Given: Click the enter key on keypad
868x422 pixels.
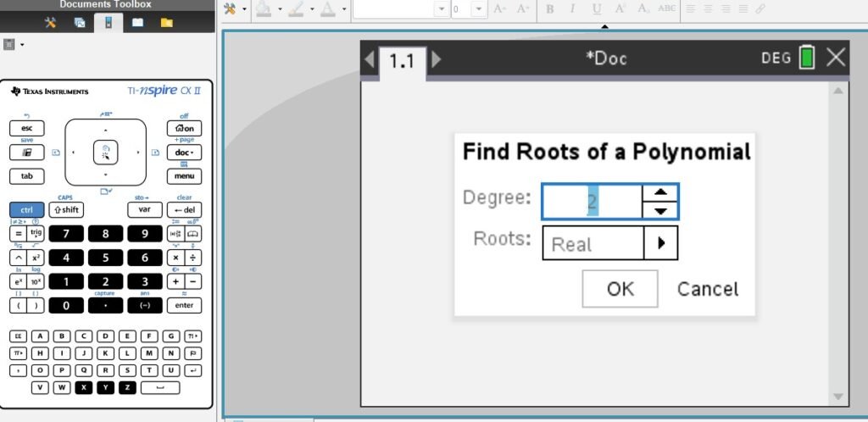Looking at the screenshot, I should tap(184, 305).
